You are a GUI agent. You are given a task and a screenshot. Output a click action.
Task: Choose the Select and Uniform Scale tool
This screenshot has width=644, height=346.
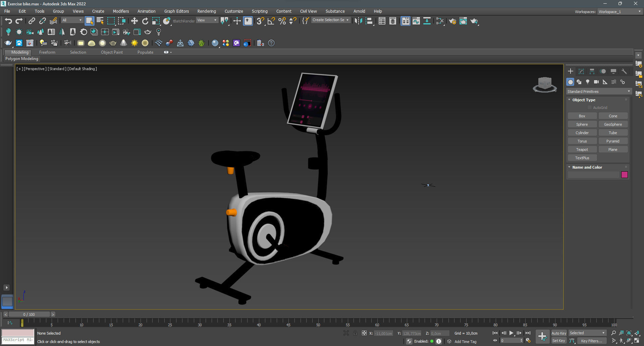[156, 21]
